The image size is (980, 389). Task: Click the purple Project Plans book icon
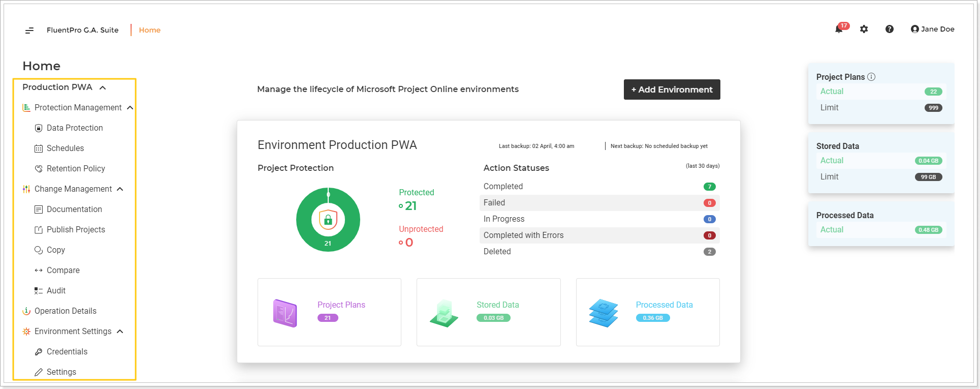[285, 313]
